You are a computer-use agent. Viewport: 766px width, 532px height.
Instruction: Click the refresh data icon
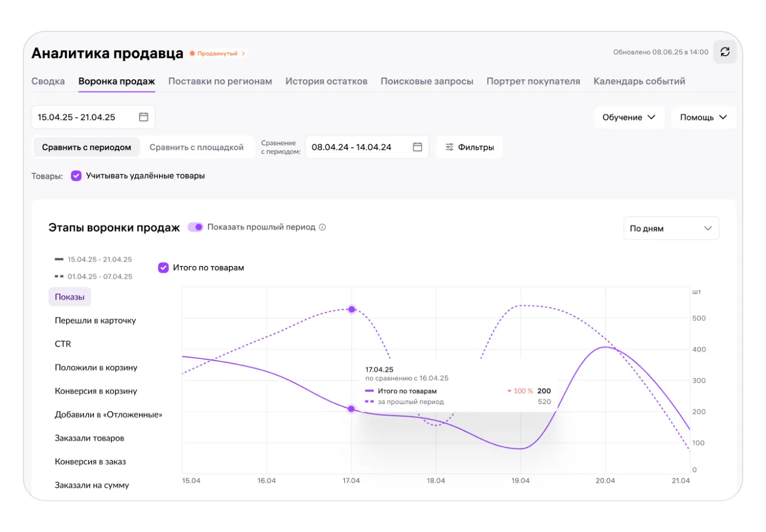[725, 52]
